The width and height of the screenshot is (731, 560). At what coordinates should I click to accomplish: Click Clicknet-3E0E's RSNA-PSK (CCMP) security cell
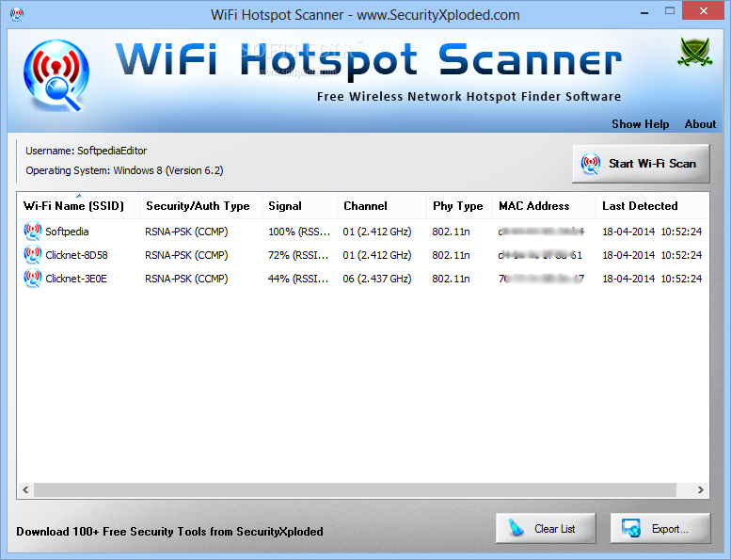[186, 279]
